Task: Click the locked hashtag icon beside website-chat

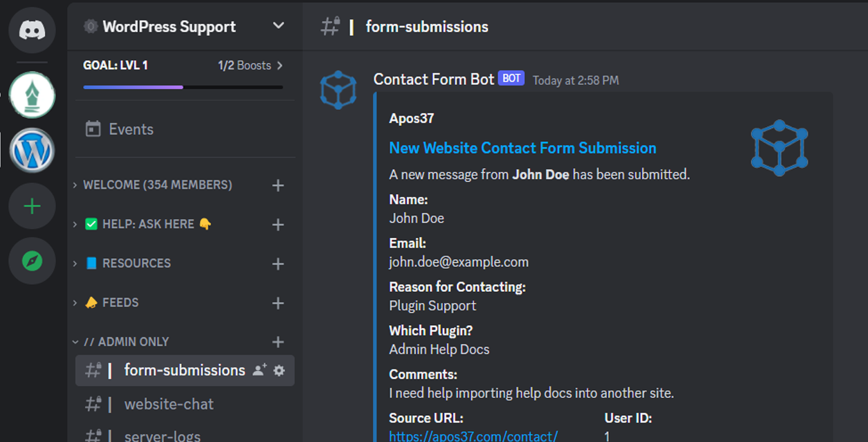Action: (x=94, y=404)
